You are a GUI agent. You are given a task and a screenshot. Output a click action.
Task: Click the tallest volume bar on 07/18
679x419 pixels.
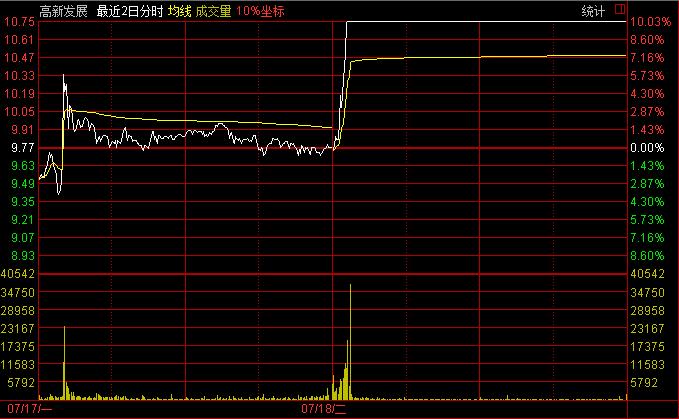point(350,342)
